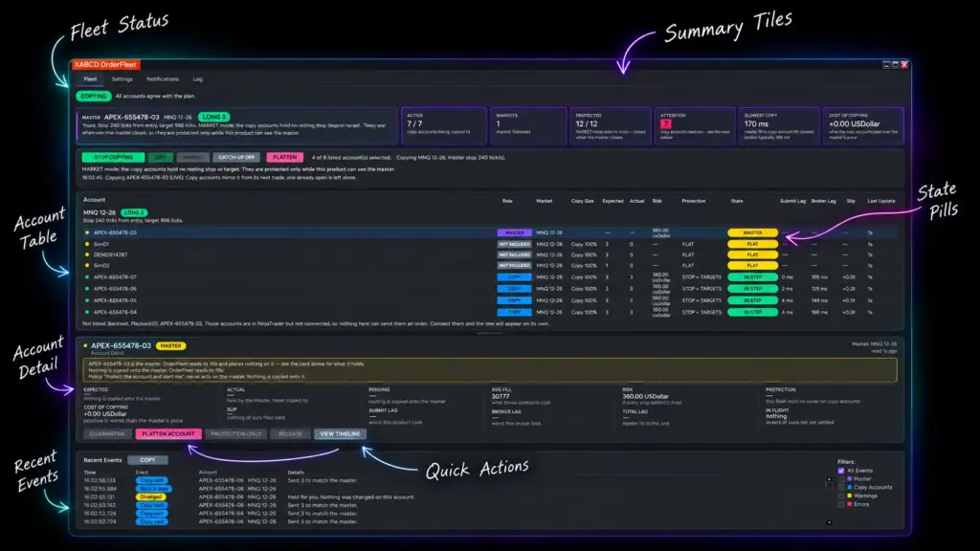The image size is (980, 551).
Task: Click the PROTECTION ONLY button
Action: [236, 433]
